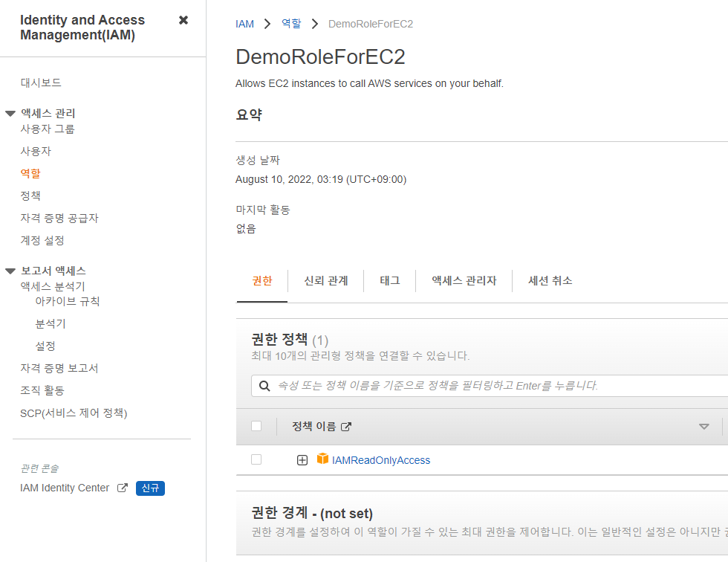Open 아카이브 규칙 in the sidebar
This screenshot has height=562, width=728.
68,301
